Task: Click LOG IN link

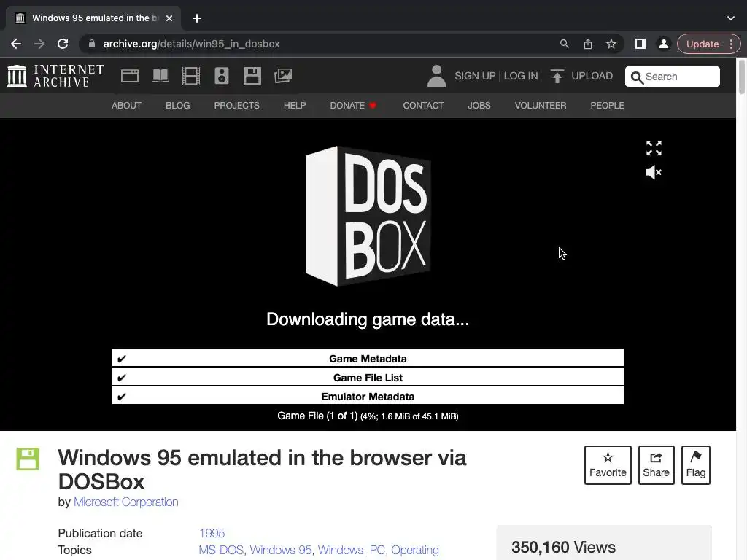Action: [x=521, y=76]
